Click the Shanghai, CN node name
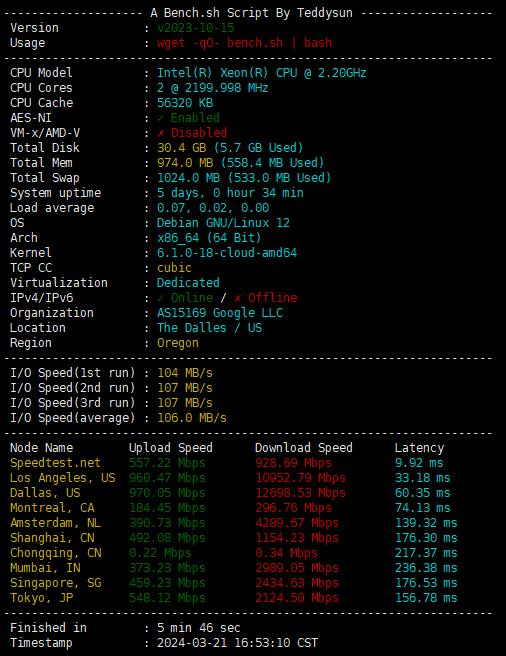 (52, 538)
